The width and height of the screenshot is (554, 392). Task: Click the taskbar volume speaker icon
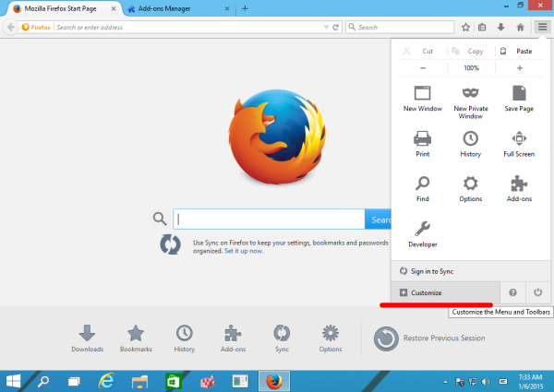486,382
